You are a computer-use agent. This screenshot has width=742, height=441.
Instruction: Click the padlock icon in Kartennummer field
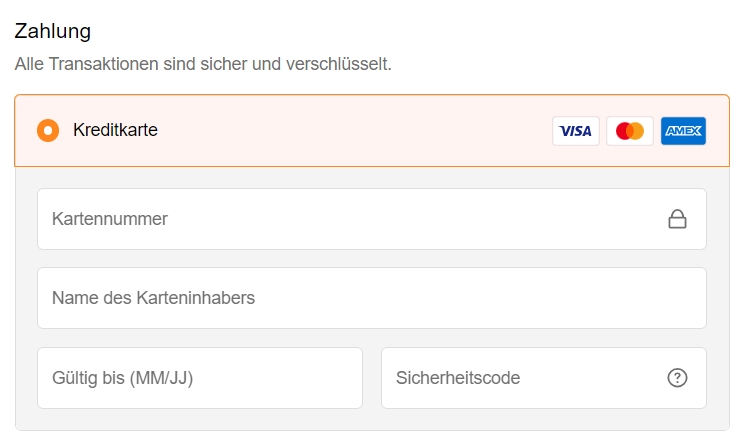click(677, 219)
